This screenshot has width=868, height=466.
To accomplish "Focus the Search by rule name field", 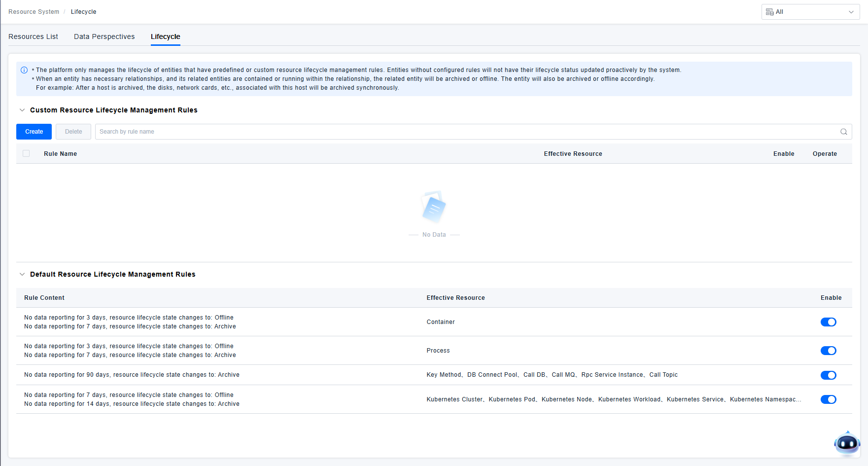I will [x=463, y=132].
